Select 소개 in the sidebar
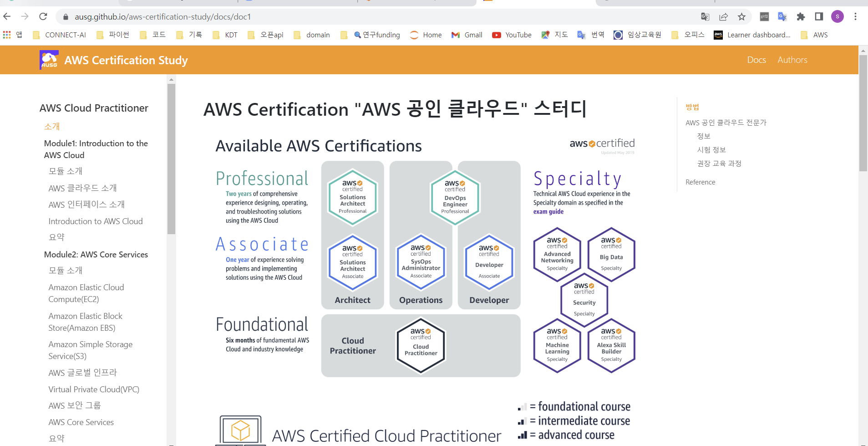This screenshot has width=868, height=446. tap(52, 126)
